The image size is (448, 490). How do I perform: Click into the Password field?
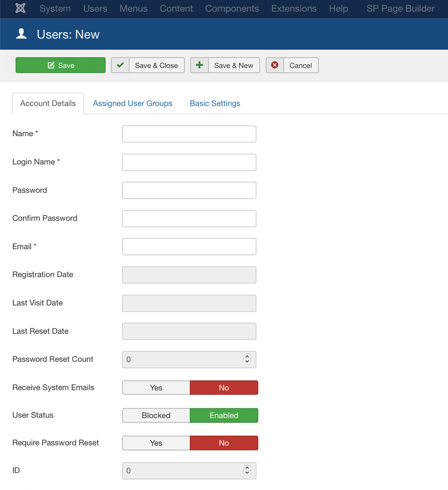(x=189, y=191)
